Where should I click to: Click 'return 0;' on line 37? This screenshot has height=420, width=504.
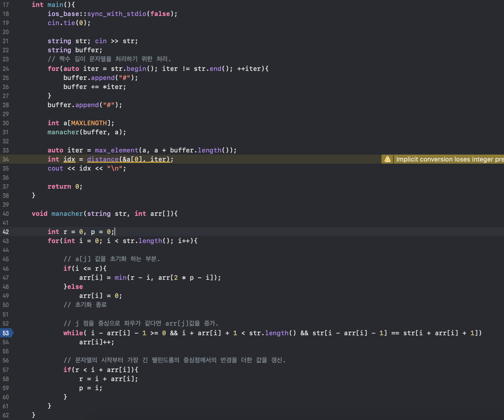coord(65,187)
